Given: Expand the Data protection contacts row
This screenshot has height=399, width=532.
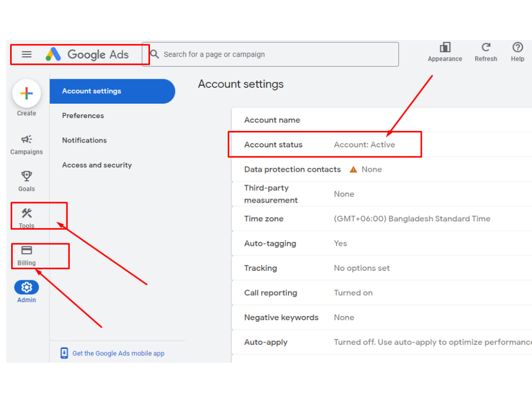Looking at the screenshot, I should [x=381, y=169].
